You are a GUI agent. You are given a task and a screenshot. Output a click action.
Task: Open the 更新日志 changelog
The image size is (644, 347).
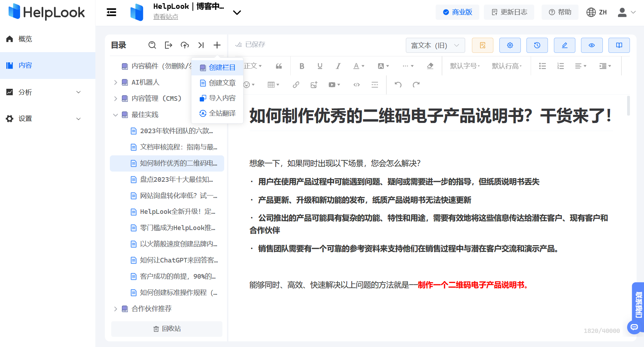[509, 12]
